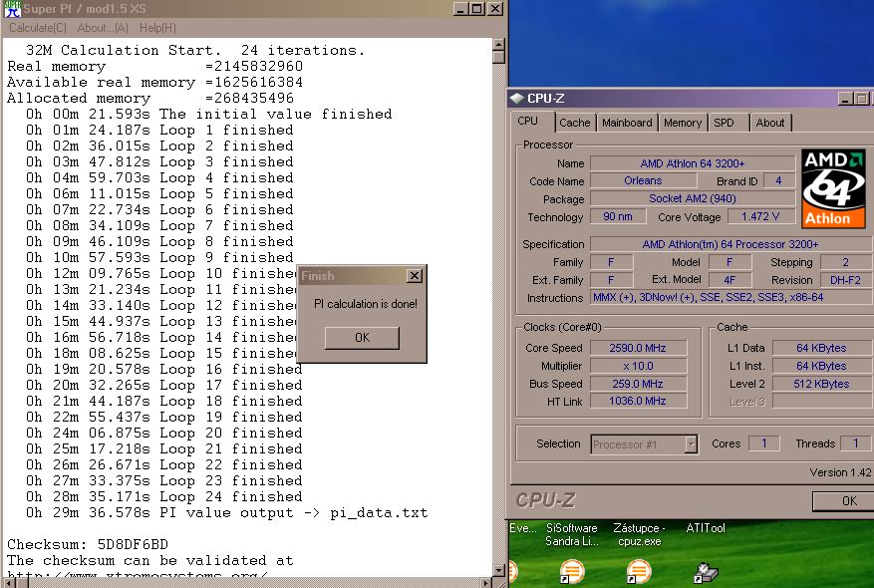
Task: Click the Super PI scroll down arrow
Action: (x=499, y=571)
